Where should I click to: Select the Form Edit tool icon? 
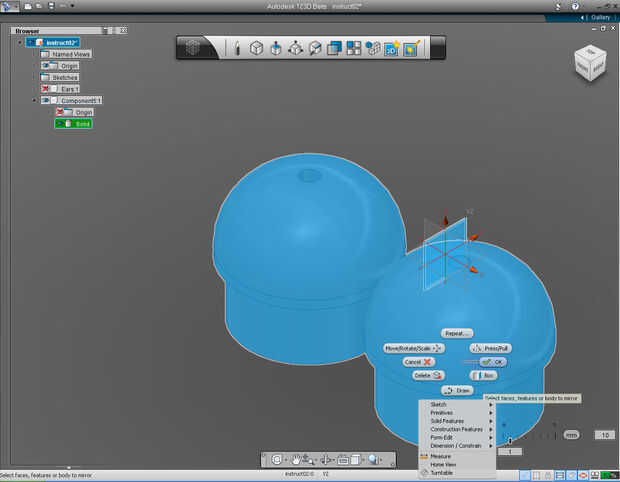[x=315, y=48]
